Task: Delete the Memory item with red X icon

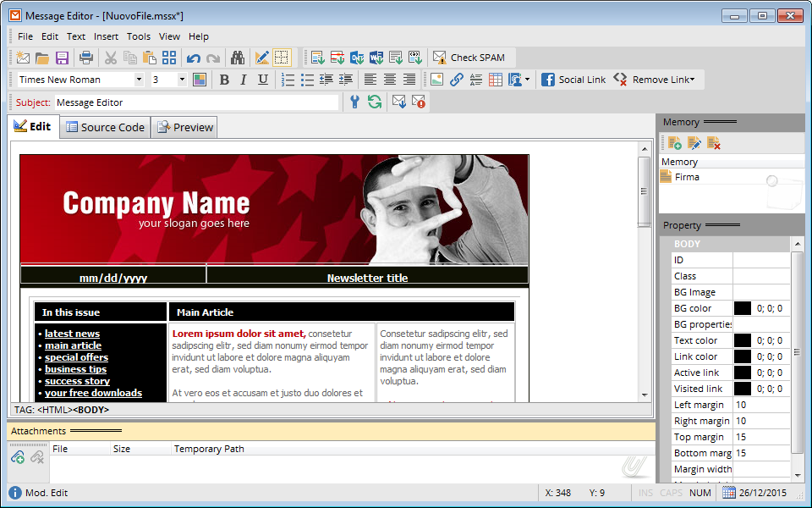Action: pos(713,143)
